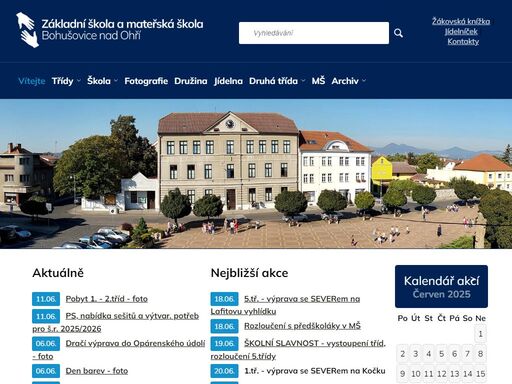Click the Kalendář akcí Červen 2025 header
The height and width of the screenshot is (384, 512).
coord(441,286)
